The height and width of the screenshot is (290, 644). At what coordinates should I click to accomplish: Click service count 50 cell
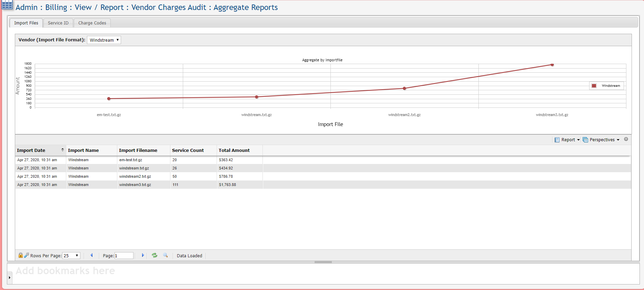(x=194, y=176)
